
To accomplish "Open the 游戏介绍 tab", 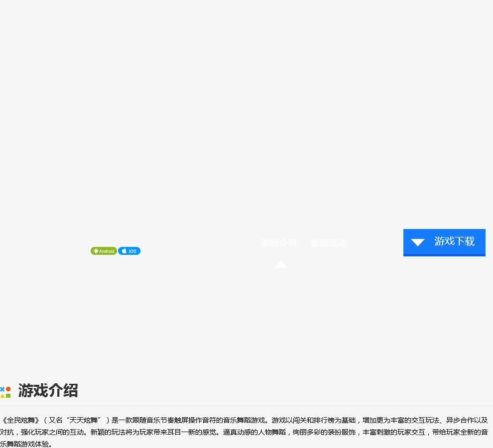I will [x=278, y=243].
